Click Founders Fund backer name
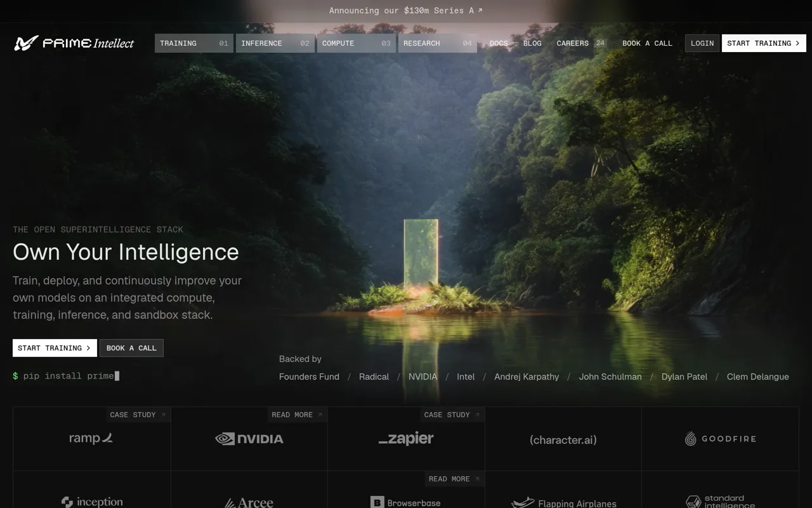The width and height of the screenshot is (812, 508). pos(309,377)
